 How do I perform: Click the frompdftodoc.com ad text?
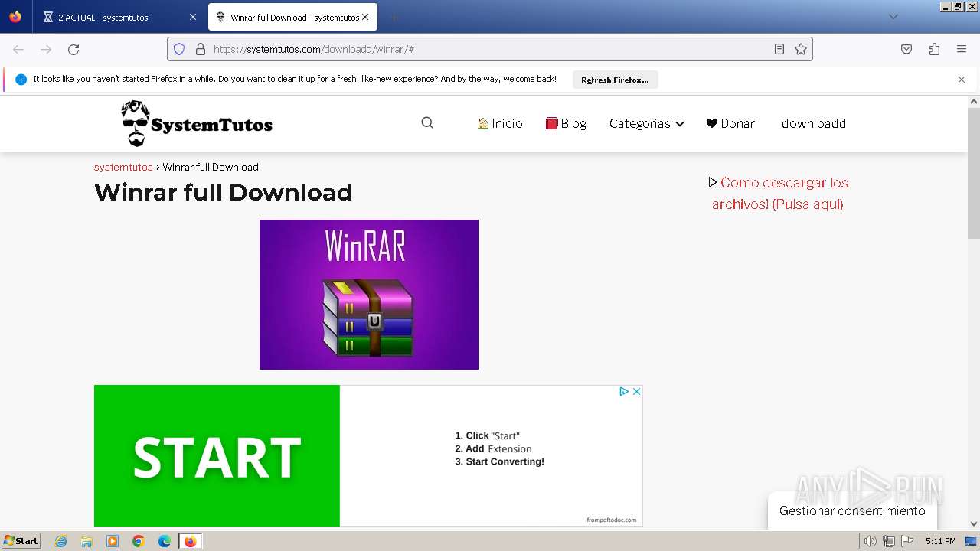point(612,520)
